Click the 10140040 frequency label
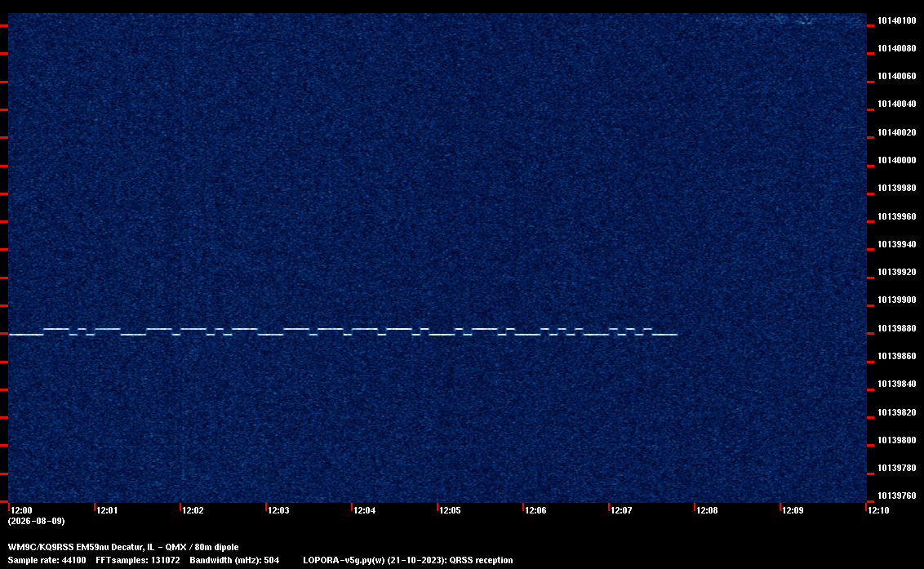The image size is (924, 569). pos(896,104)
